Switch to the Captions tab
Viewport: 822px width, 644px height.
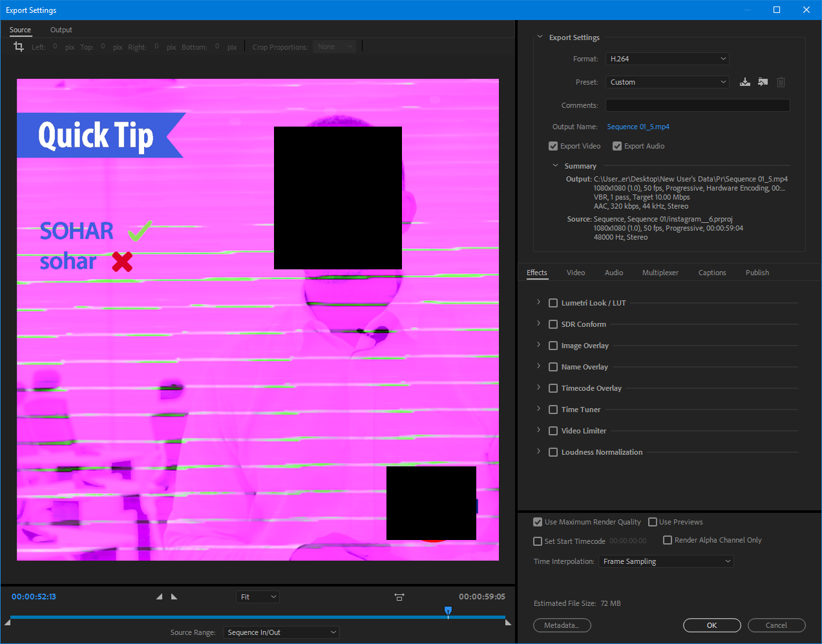712,273
